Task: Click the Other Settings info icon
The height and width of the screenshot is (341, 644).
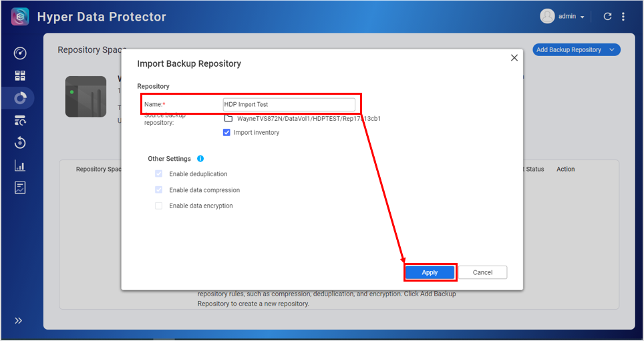Action: pos(200,158)
